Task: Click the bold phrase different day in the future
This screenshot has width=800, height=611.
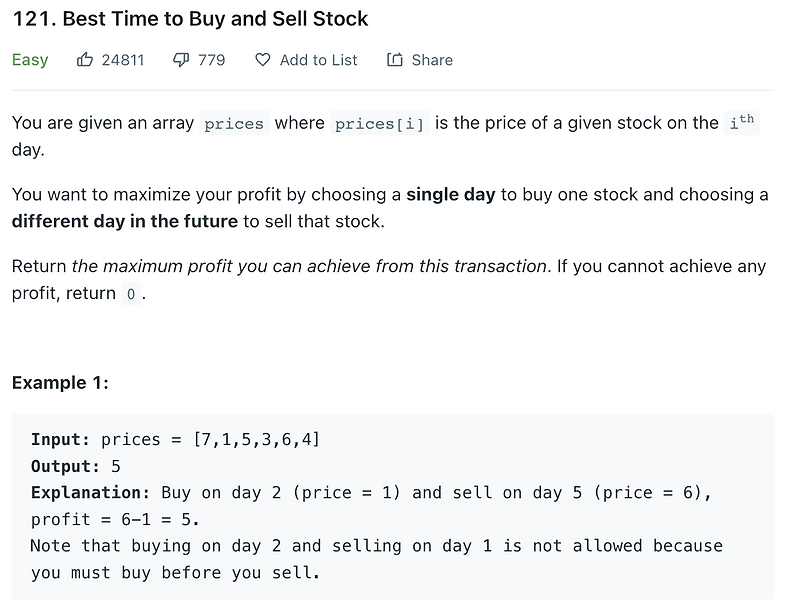Action: 124,221
